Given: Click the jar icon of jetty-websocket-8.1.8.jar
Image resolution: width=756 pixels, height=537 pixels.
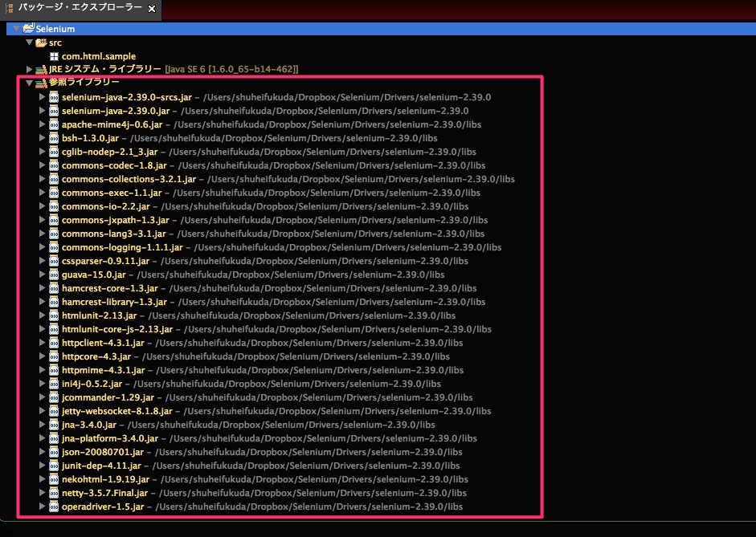Looking at the screenshot, I should coord(54,411).
